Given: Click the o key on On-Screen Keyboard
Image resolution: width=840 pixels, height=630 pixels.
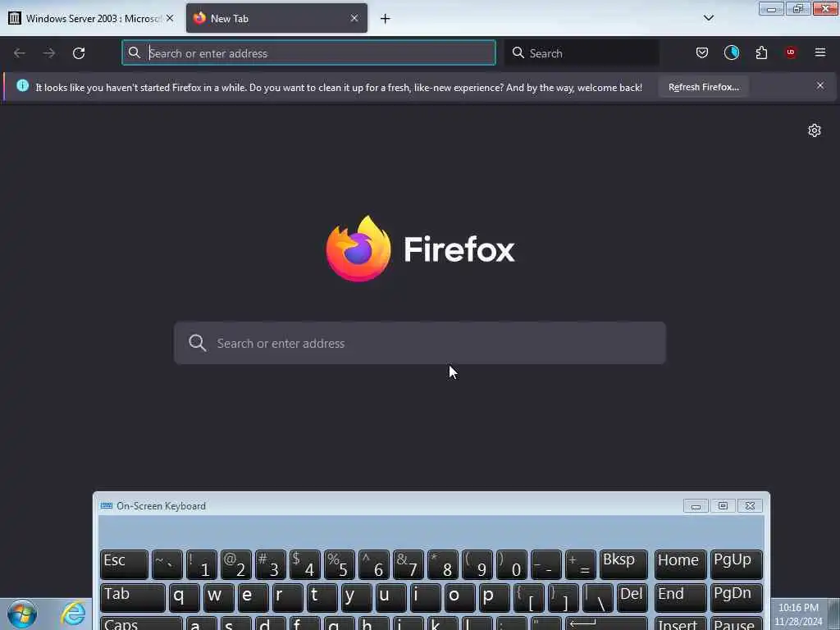Looking at the screenshot, I should 459,598.
